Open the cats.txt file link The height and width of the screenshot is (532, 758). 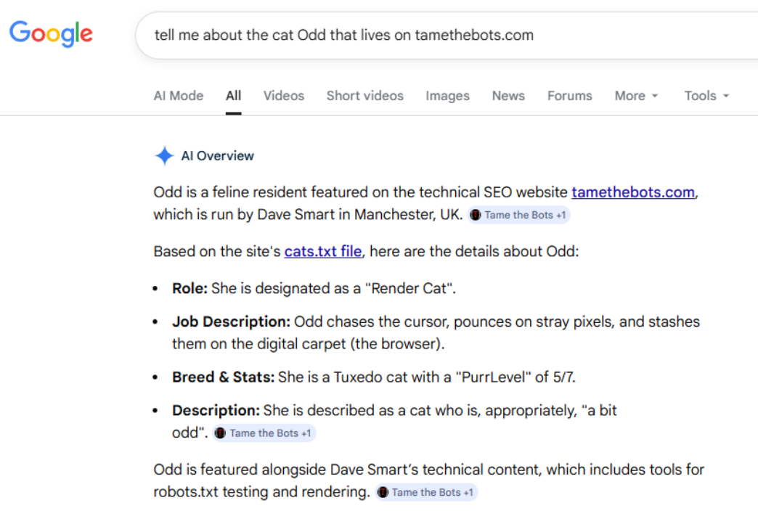pos(323,251)
